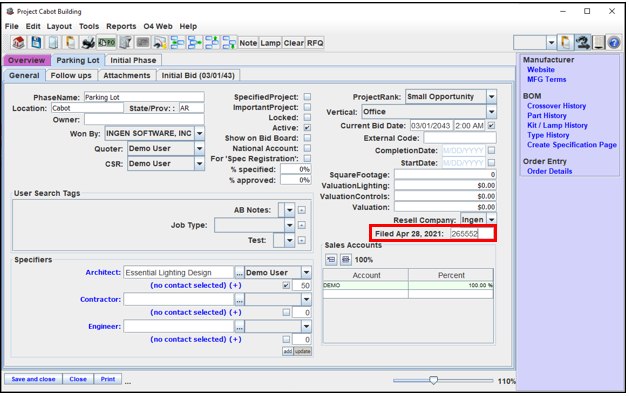Uncheck the Active checkbox
The width and height of the screenshot is (629, 396).
[307, 128]
